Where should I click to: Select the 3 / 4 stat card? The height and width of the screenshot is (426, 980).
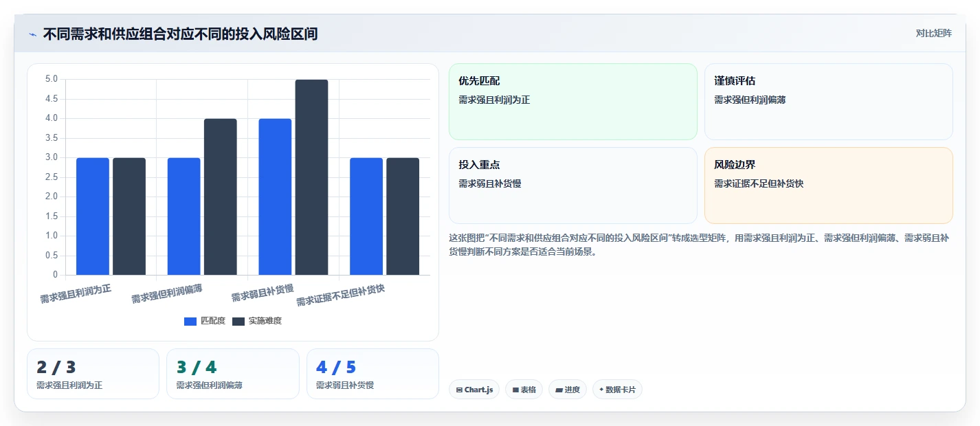point(233,374)
